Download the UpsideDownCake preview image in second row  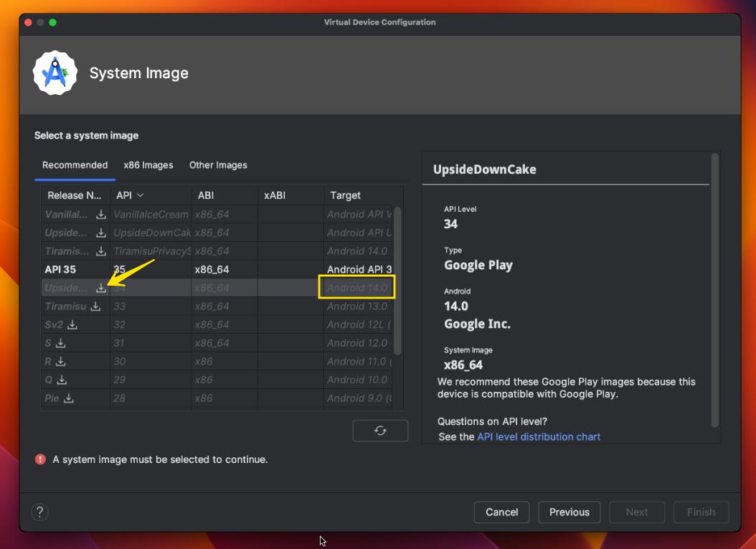pyautogui.click(x=100, y=233)
